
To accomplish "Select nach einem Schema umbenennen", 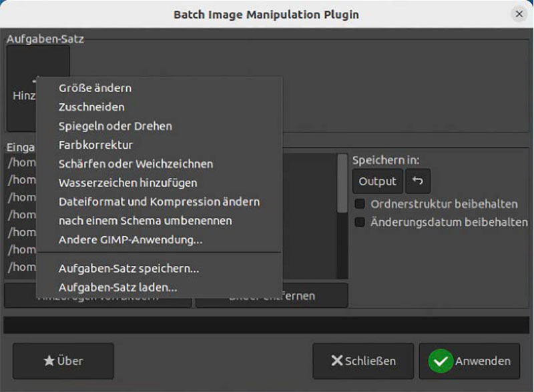I will point(145,220).
